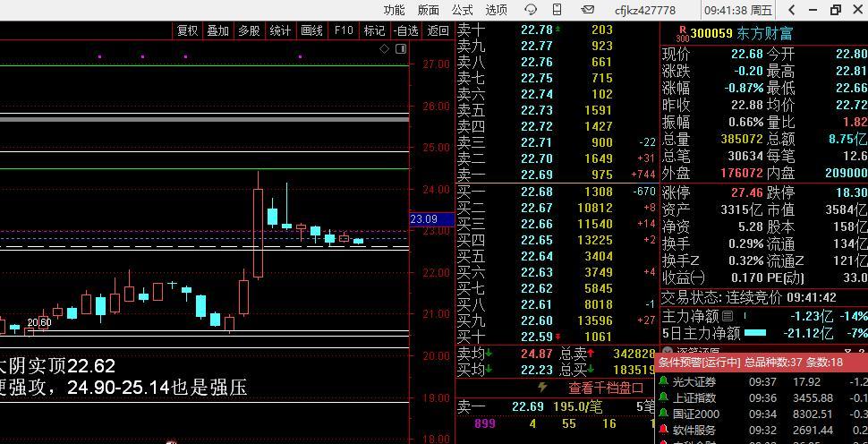Click stock name 东方财富
The height and width of the screenshot is (444, 868).
pos(764,34)
